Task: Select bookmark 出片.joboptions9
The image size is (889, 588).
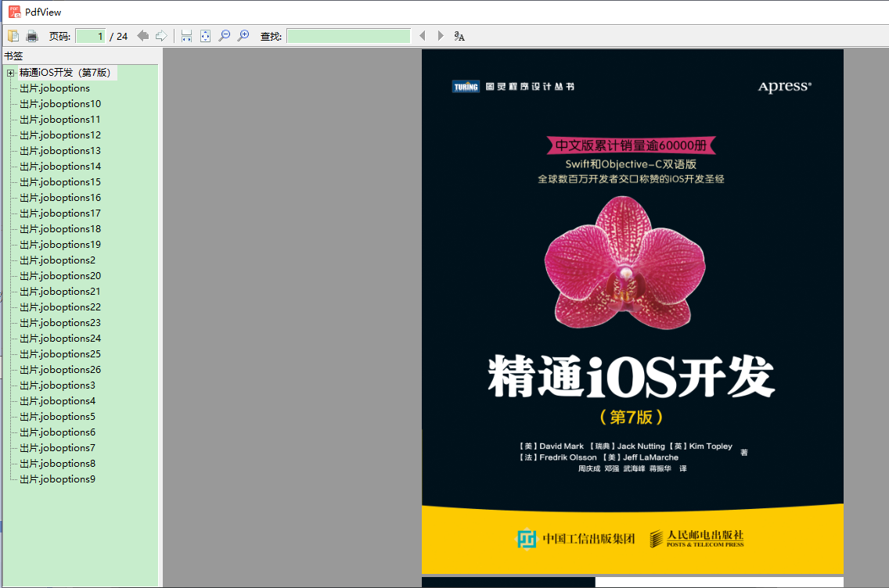Action: pyautogui.click(x=57, y=479)
